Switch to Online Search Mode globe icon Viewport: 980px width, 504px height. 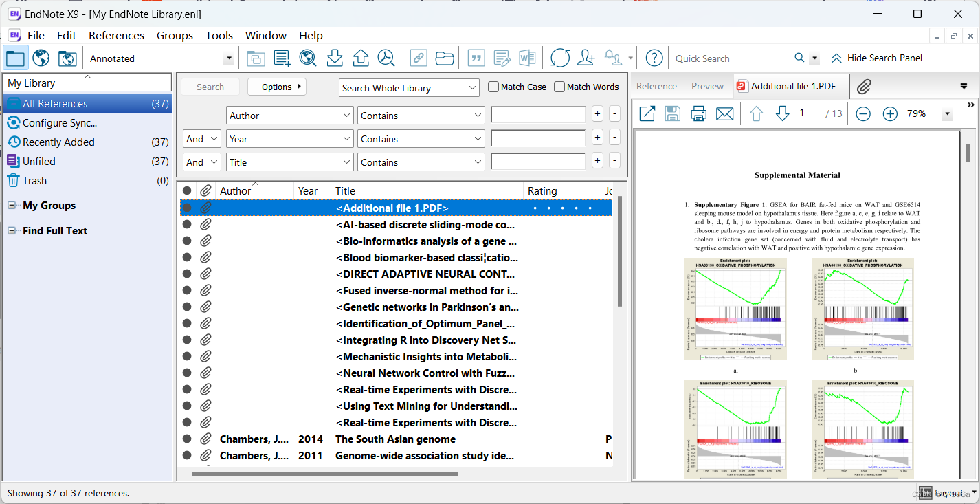tap(41, 58)
